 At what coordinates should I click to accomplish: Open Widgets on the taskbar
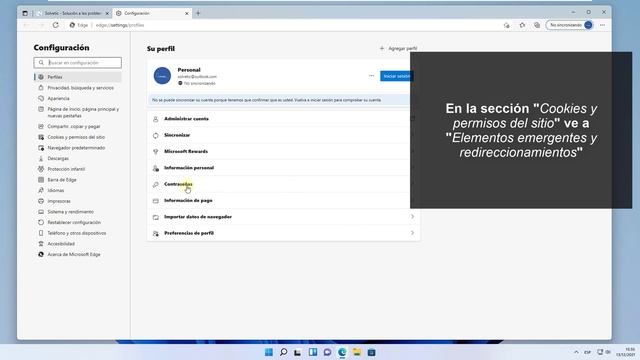313,352
